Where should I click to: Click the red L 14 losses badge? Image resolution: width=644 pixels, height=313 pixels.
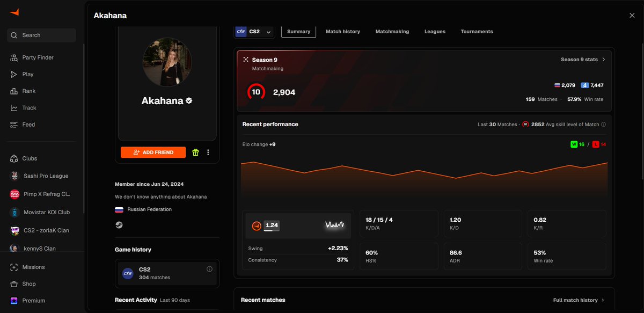click(x=599, y=144)
